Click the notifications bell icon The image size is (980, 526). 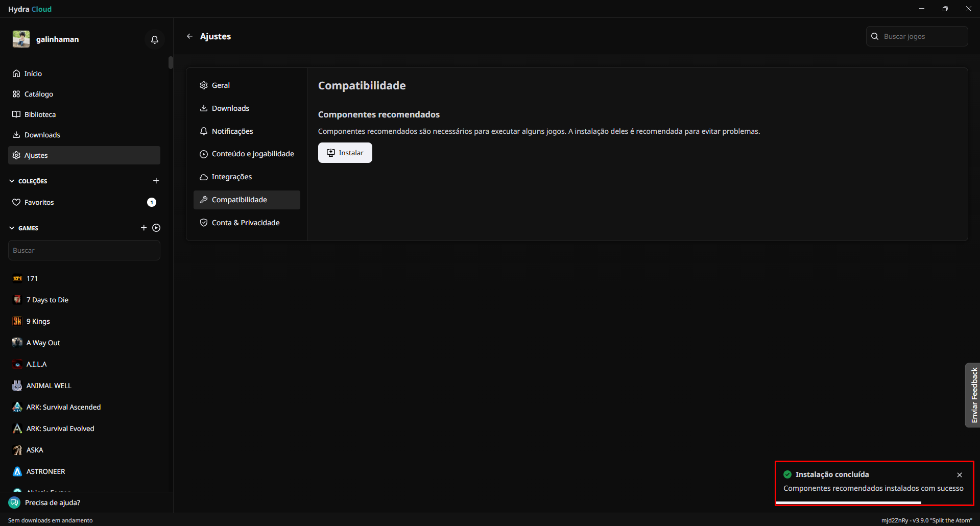[154, 39]
